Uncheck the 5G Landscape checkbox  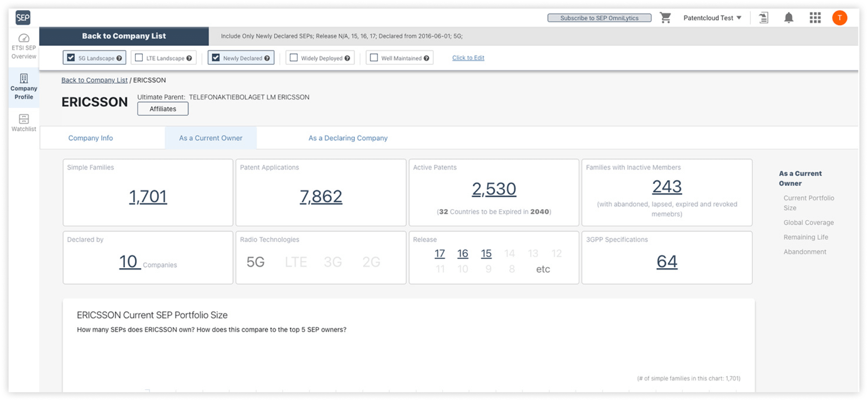click(x=71, y=58)
